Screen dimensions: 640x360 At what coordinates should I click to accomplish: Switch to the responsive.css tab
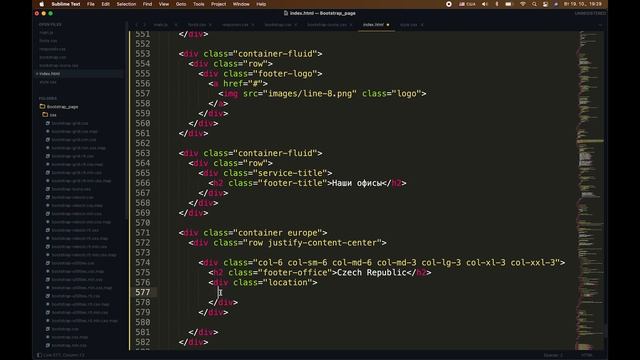[235, 25]
